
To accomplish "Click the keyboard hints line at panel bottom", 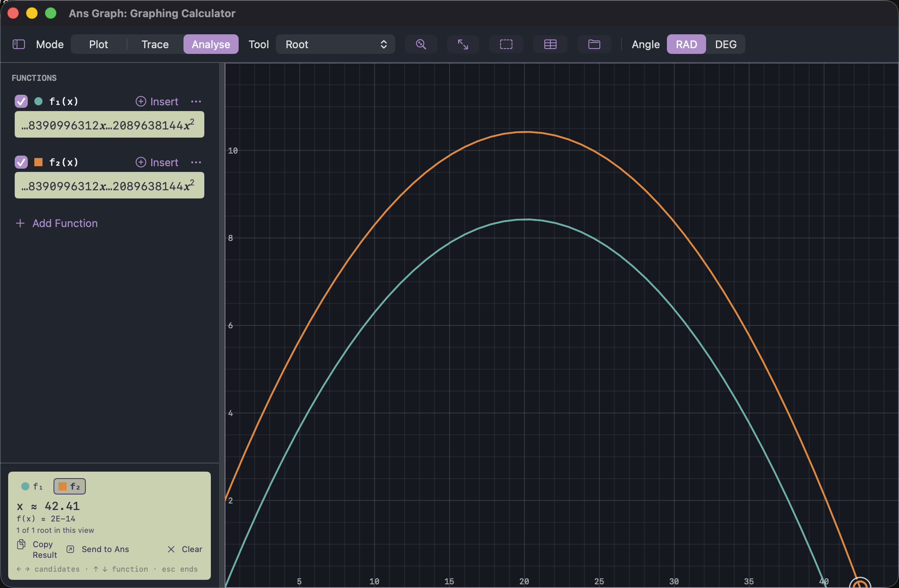I will pos(107,569).
